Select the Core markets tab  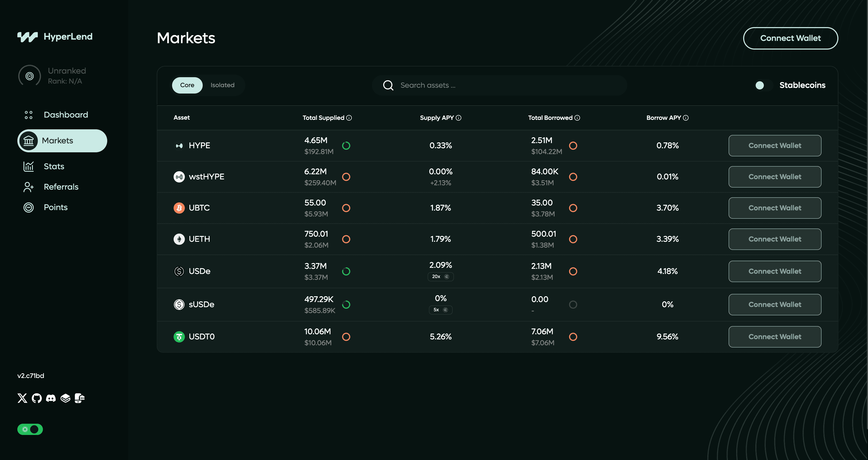click(187, 85)
